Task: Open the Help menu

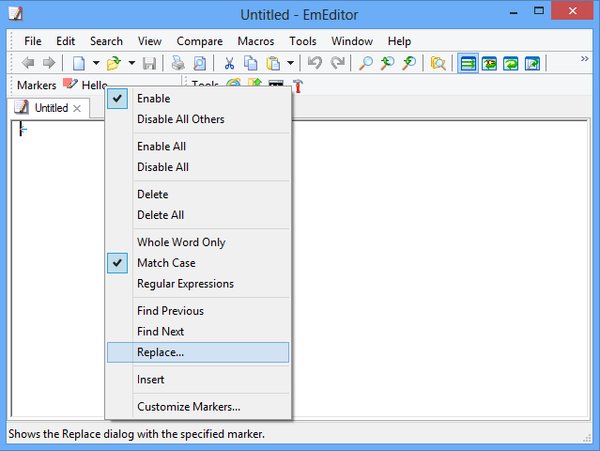Action: 399,41
